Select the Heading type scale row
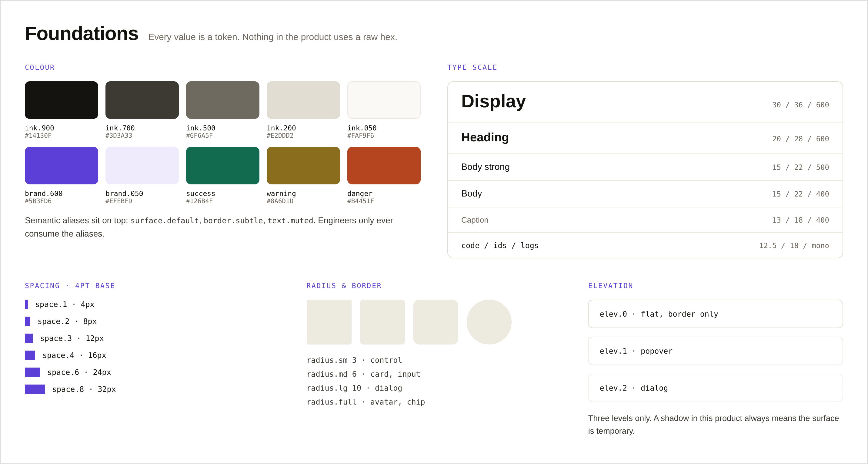 click(x=645, y=138)
